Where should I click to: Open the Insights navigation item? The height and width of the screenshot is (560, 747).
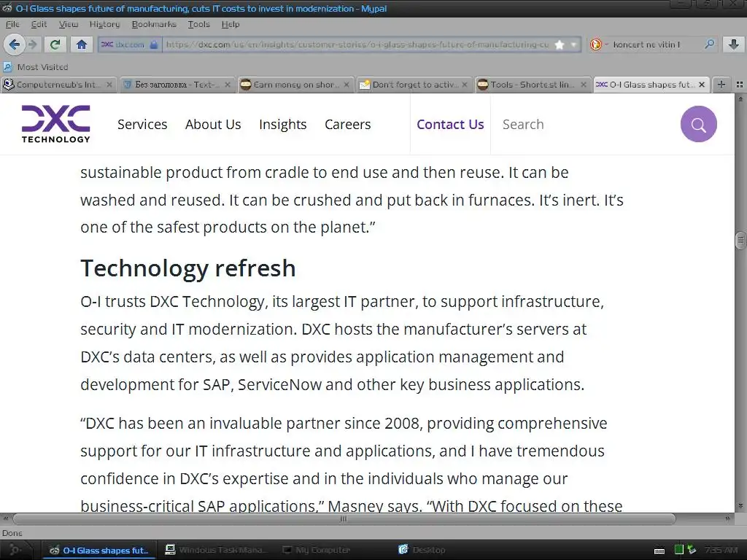[x=283, y=124]
